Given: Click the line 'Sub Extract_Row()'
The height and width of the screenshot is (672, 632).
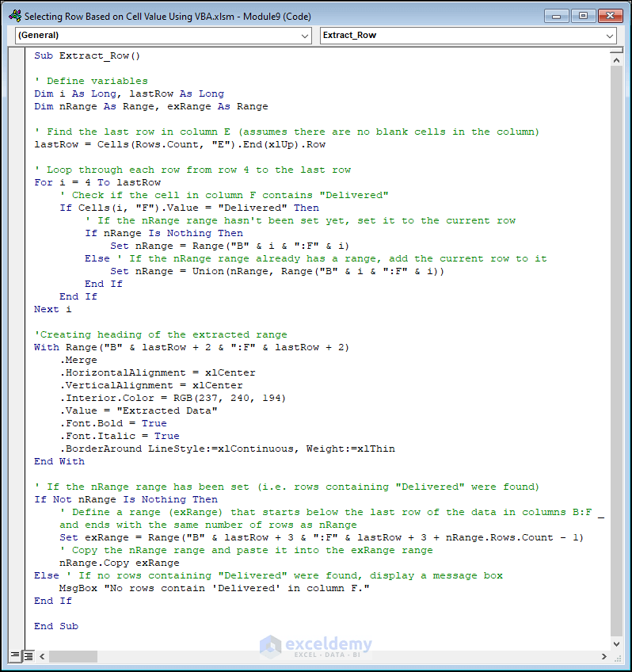Looking at the screenshot, I should tap(87, 55).
